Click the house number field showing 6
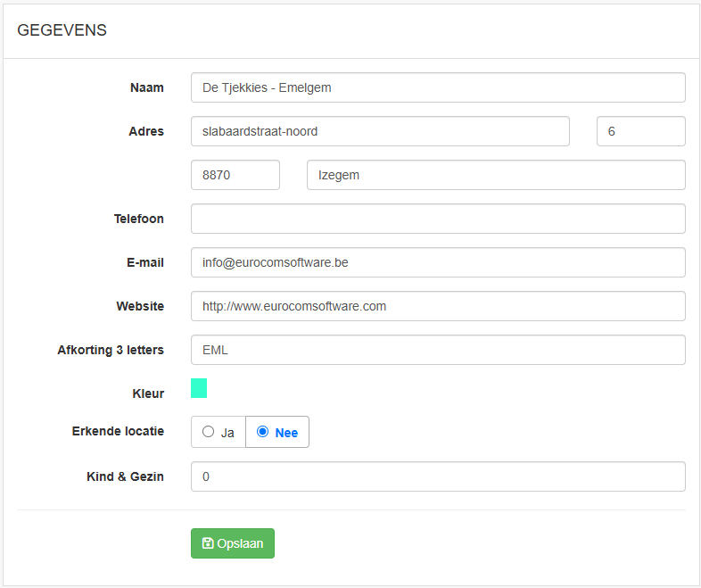Image resolution: width=701 pixels, height=588 pixels. pyautogui.click(x=640, y=131)
